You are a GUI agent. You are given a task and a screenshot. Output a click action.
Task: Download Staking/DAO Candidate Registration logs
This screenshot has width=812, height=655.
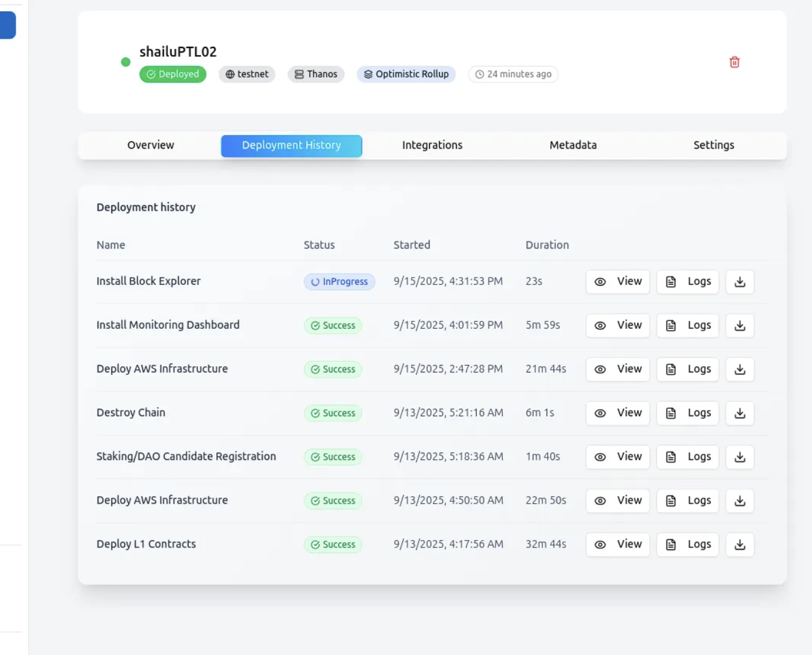pos(740,457)
